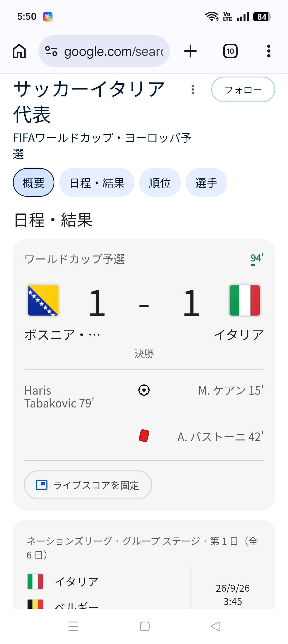Show the 選手 players tab
This screenshot has height=644, width=288.
click(x=206, y=183)
